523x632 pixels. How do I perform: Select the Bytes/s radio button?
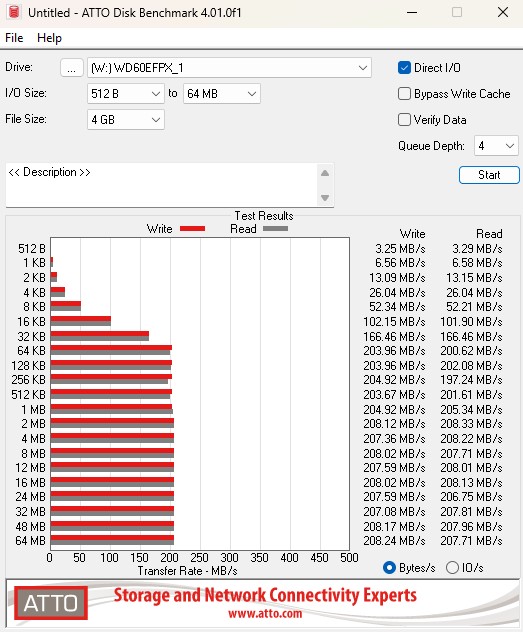389,568
